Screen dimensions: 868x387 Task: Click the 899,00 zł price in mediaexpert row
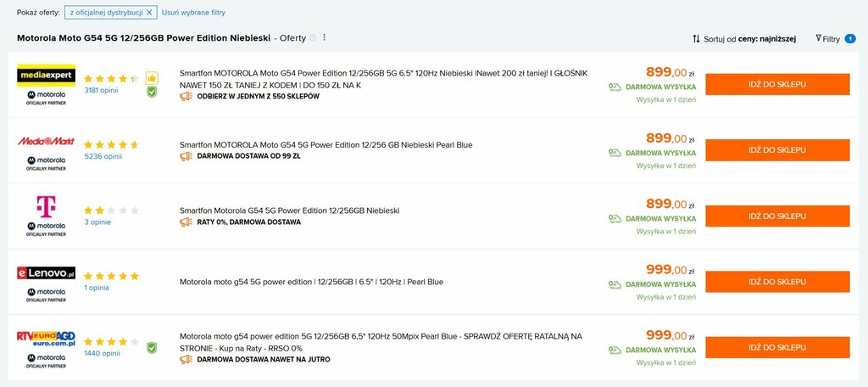click(x=670, y=72)
